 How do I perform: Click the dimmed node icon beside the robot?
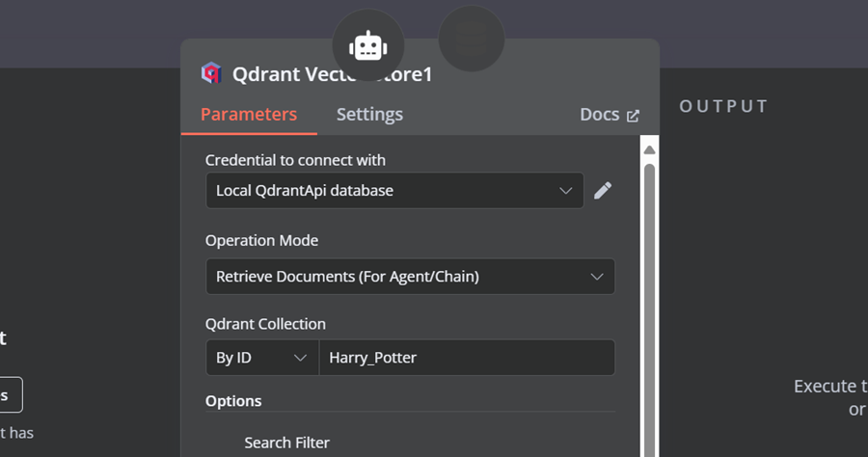(x=471, y=39)
